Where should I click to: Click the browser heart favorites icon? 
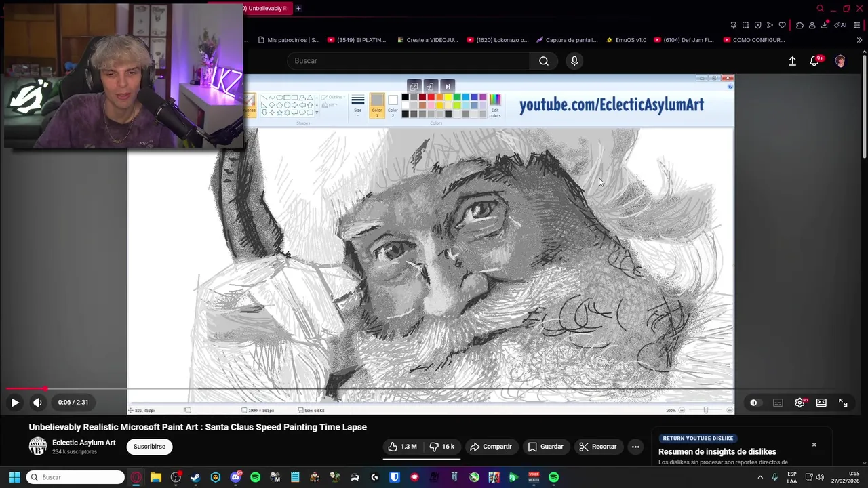[x=782, y=25]
